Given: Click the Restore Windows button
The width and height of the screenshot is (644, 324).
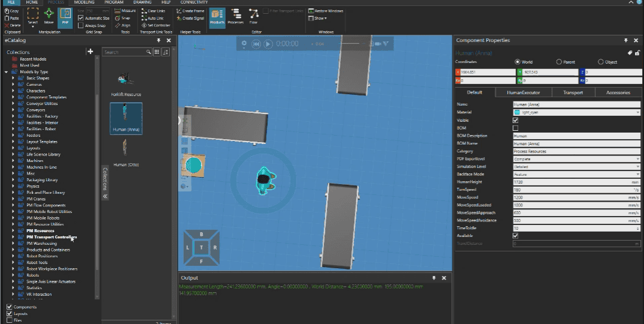Looking at the screenshot, I should pyautogui.click(x=326, y=11).
